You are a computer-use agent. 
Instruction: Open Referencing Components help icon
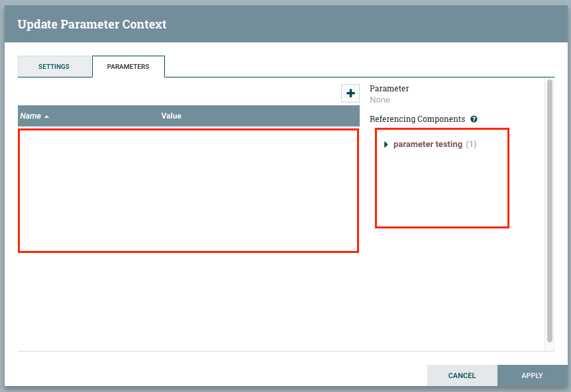[474, 119]
